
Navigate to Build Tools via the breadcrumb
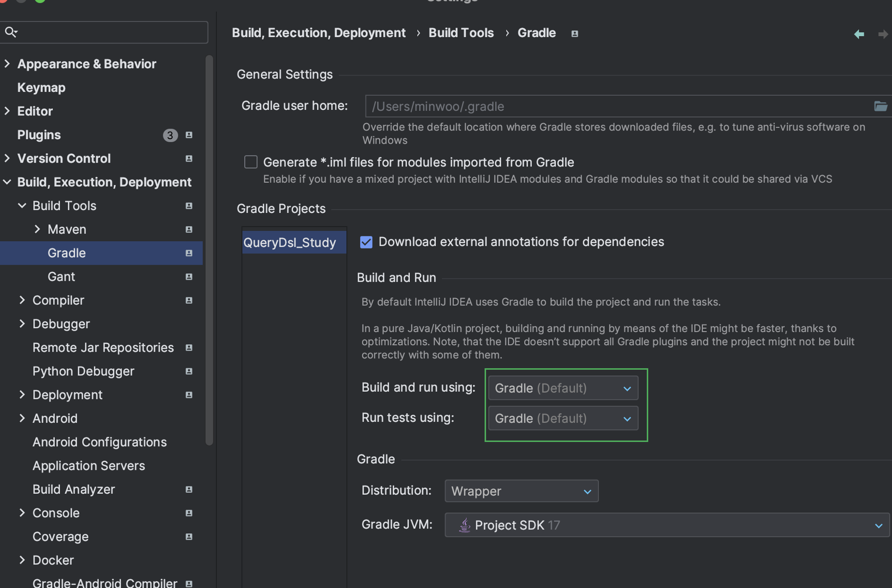(461, 33)
